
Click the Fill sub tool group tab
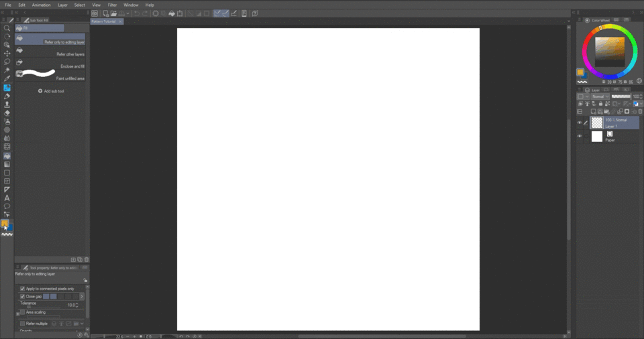point(40,28)
